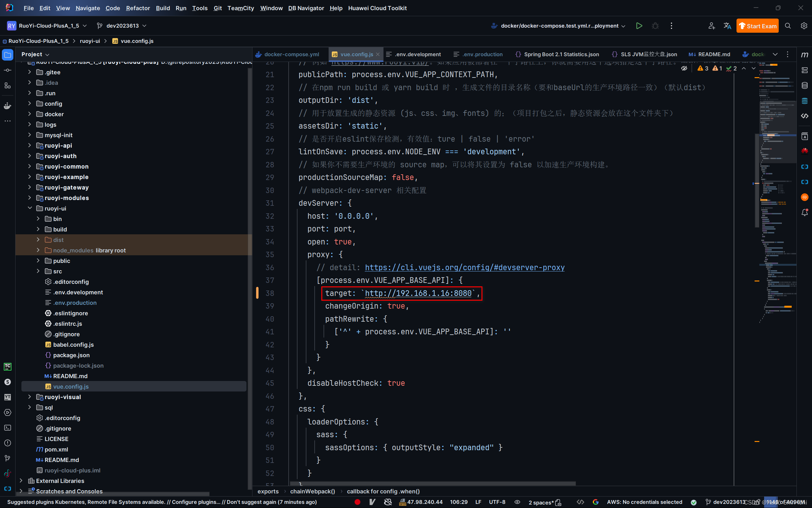
Task: Go to next highlighted error arrow
Action: point(753,69)
